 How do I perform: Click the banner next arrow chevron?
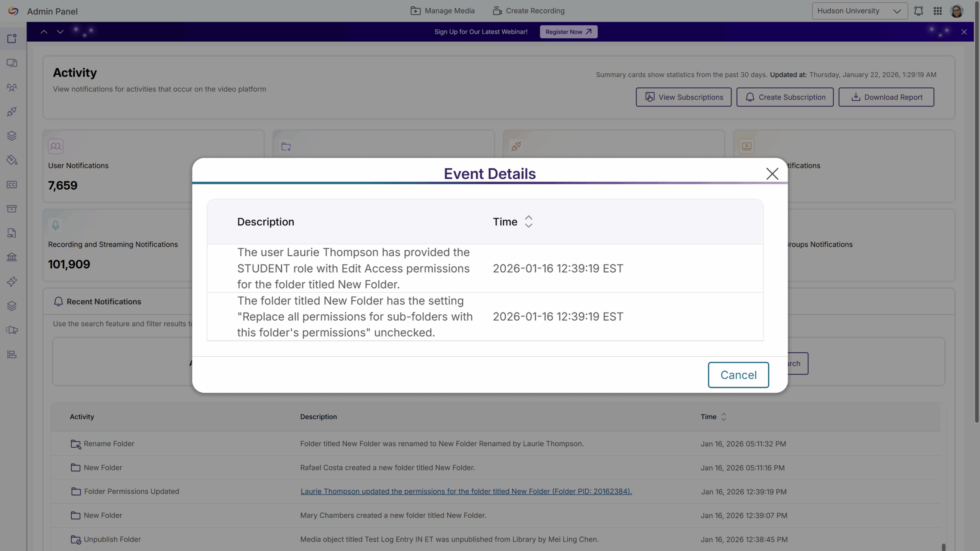(x=60, y=32)
